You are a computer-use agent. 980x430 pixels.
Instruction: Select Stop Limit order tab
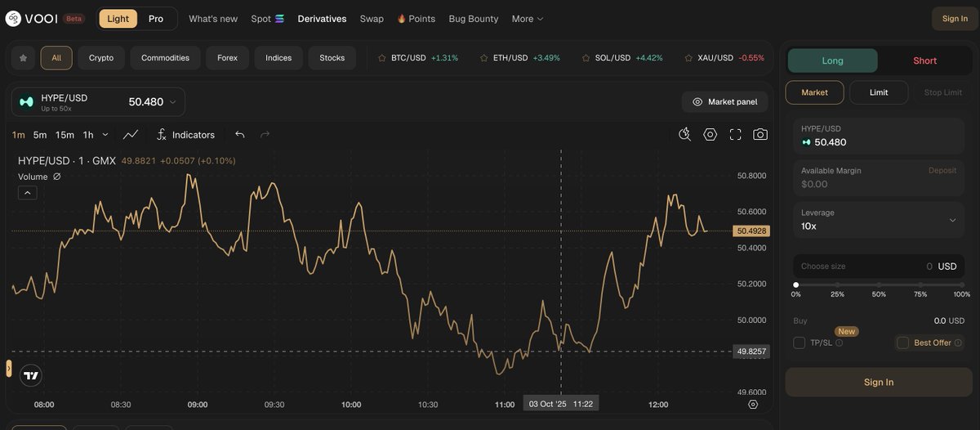(x=943, y=92)
